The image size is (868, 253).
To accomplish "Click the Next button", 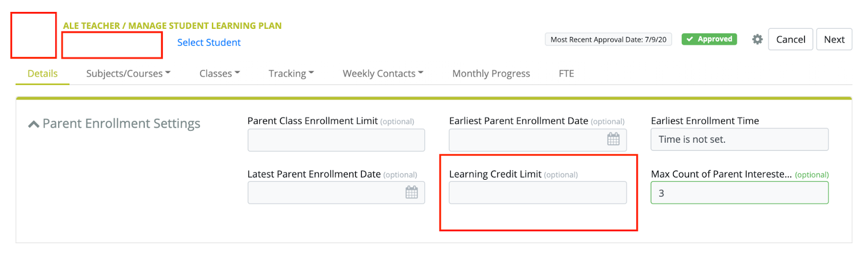I will click(x=834, y=39).
